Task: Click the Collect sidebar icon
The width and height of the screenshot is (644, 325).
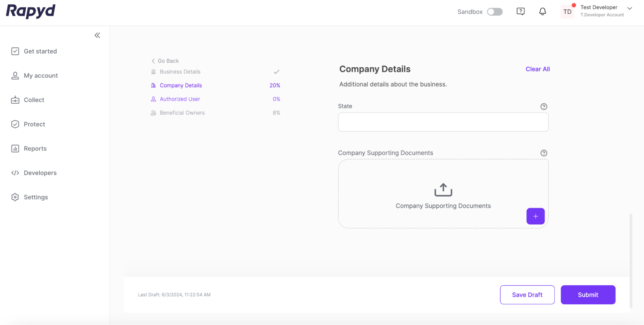Action: click(x=15, y=100)
